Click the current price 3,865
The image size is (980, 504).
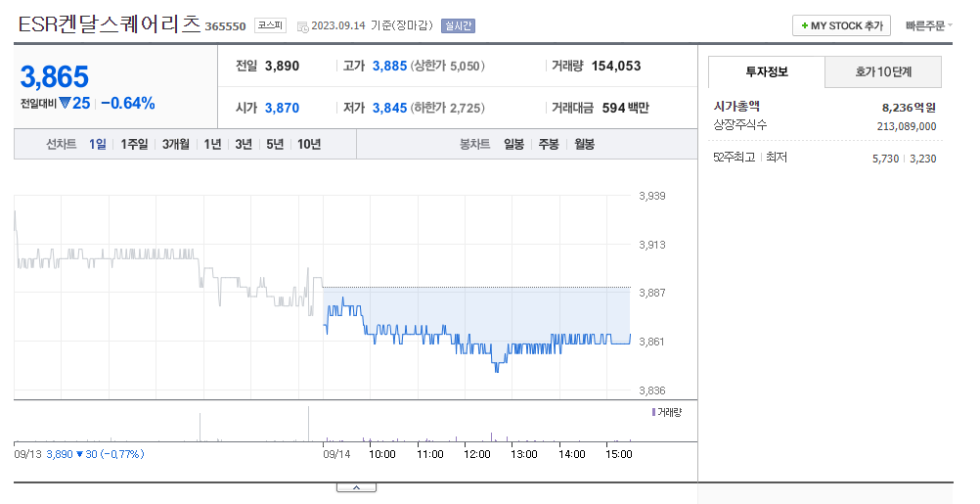pos(55,77)
